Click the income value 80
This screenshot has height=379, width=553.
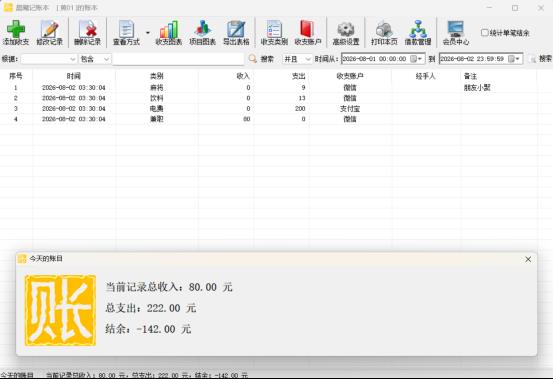[247, 119]
